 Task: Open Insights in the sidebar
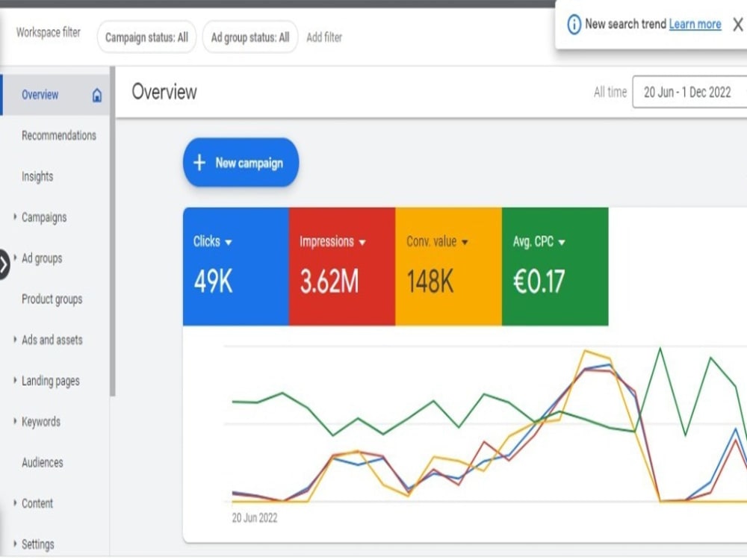[37, 177]
